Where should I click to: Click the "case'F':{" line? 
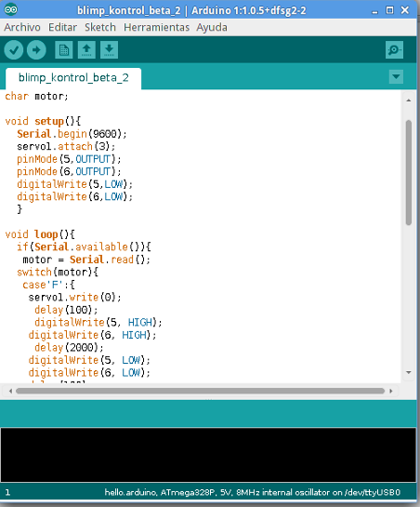pyautogui.click(x=48, y=285)
